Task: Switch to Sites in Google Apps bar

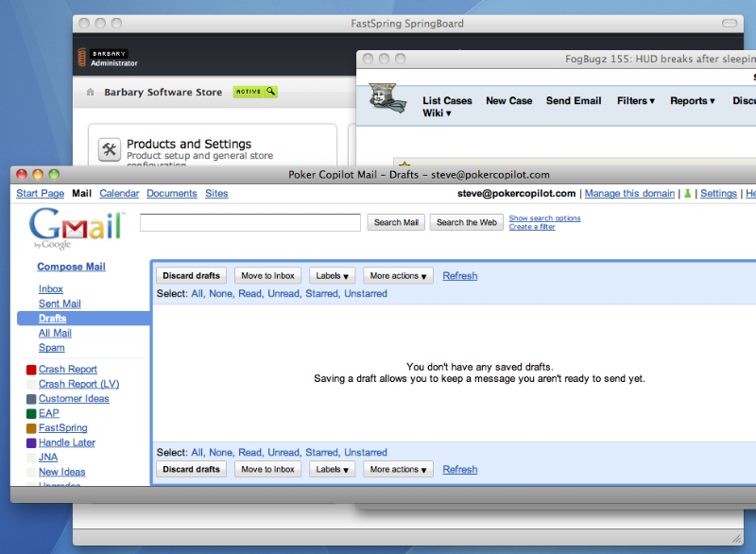Action: [x=216, y=194]
